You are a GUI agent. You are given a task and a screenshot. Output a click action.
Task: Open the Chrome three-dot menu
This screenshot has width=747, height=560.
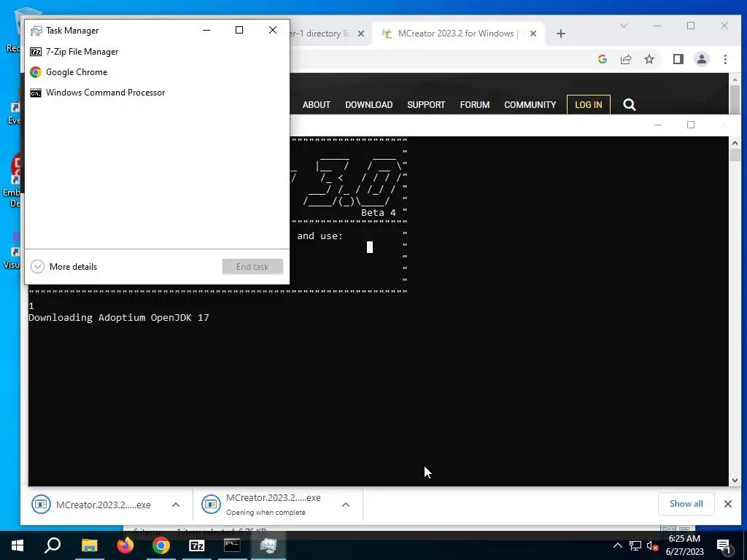(x=725, y=59)
